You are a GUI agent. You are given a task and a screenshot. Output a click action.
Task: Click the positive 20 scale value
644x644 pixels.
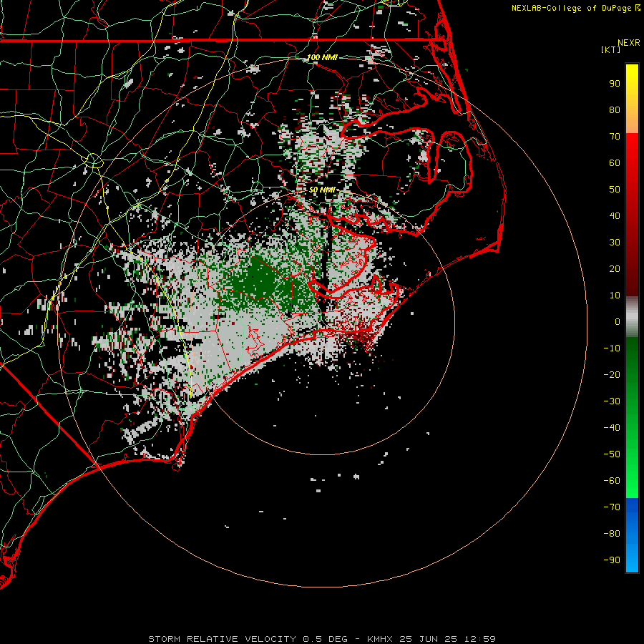615,269
